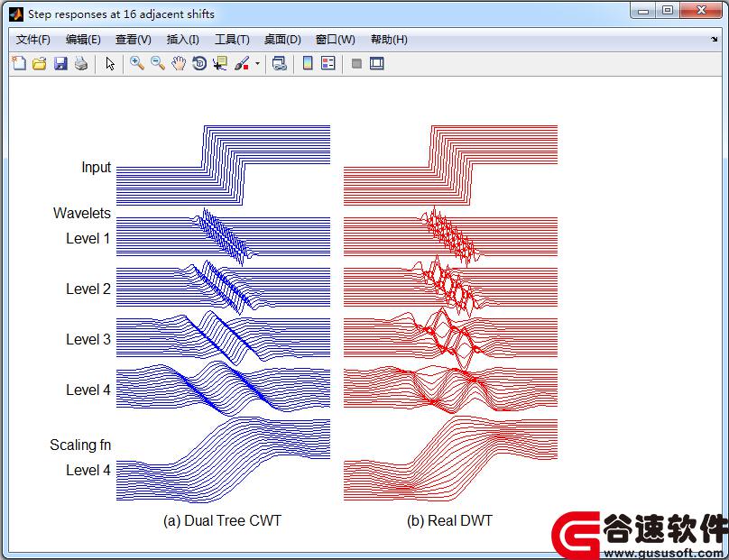Click the 'Input' plot label

tap(97, 167)
